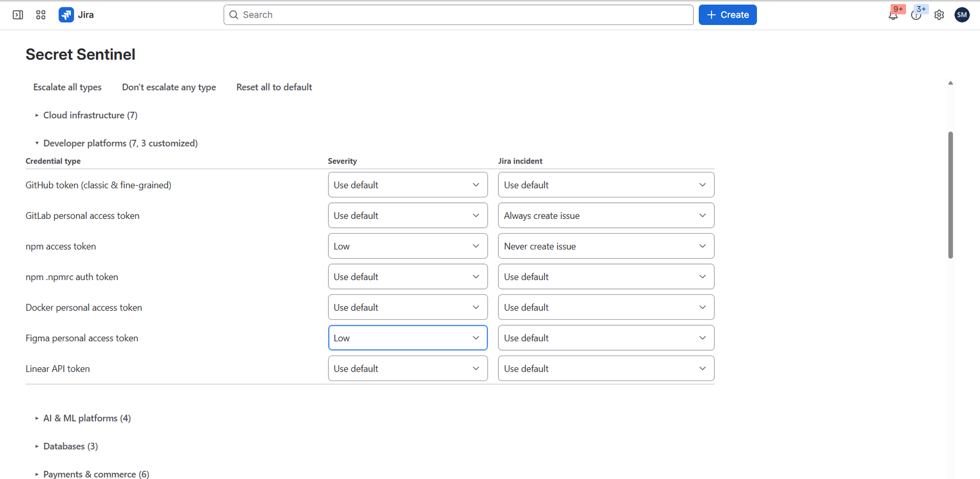This screenshot has height=479, width=980.
Task: Expand the Cloud infrastructure section
Action: point(86,115)
